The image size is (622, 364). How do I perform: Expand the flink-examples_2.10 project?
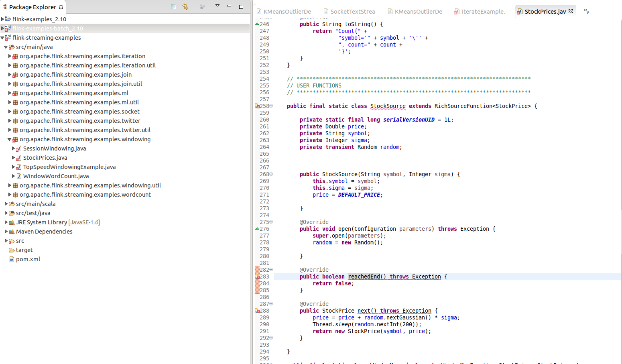pos(3,19)
